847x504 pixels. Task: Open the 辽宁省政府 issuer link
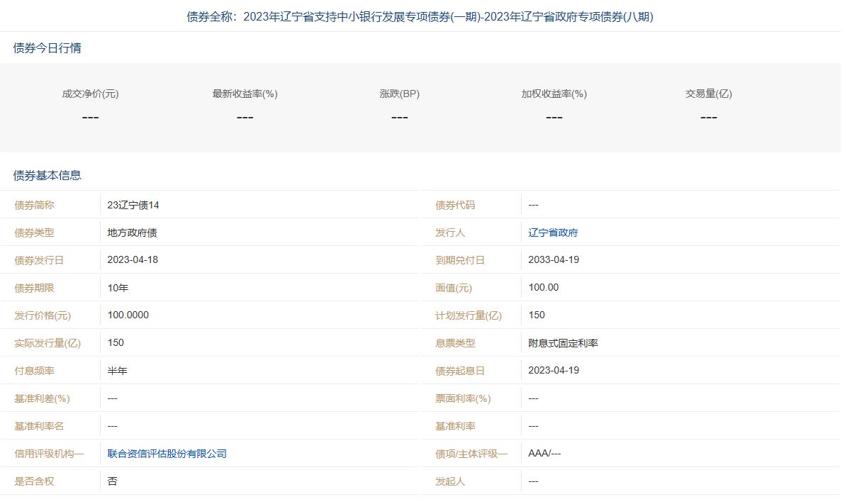[553, 233]
